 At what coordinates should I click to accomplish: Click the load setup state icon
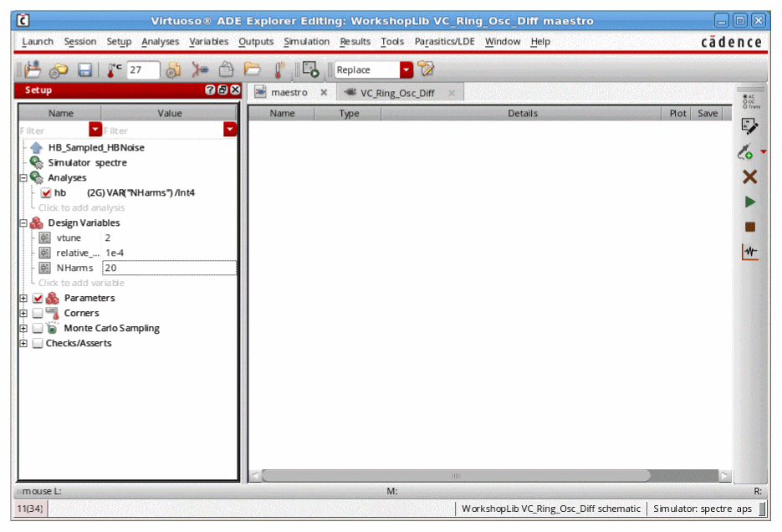[33, 69]
